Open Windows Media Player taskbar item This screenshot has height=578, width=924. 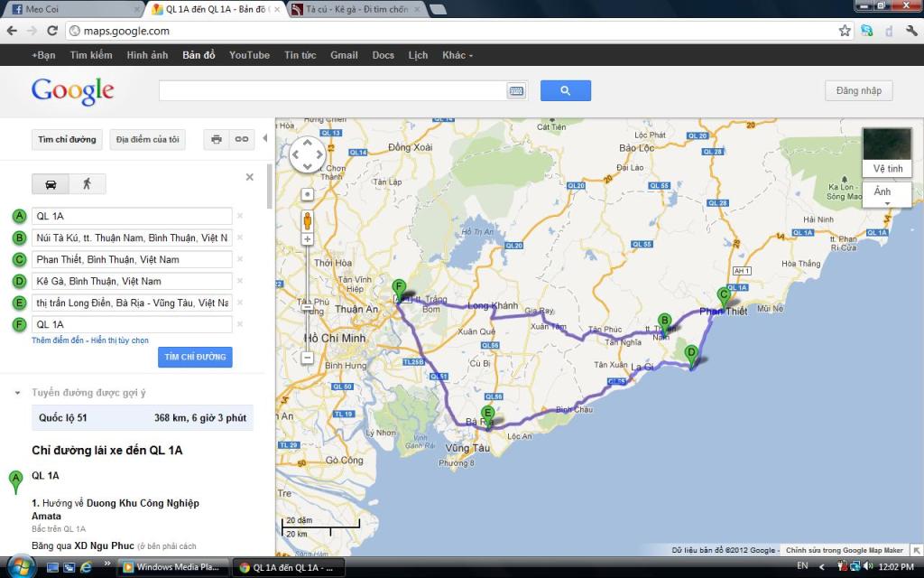point(173,567)
